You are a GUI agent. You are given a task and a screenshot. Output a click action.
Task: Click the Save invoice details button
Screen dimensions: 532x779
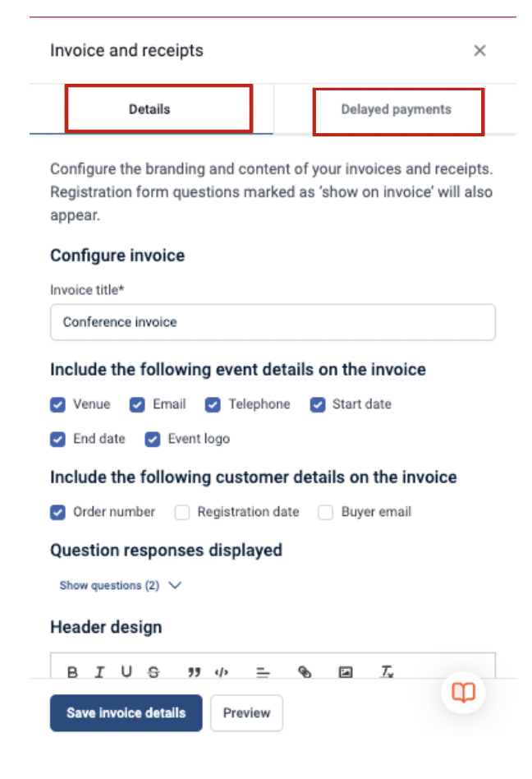click(x=125, y=712)
